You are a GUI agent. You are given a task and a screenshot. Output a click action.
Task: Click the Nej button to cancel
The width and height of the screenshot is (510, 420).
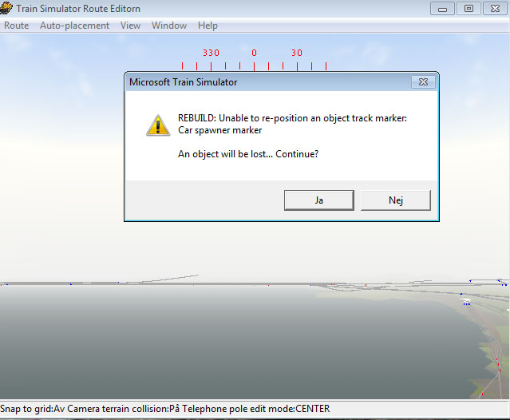tap(396, 200)
